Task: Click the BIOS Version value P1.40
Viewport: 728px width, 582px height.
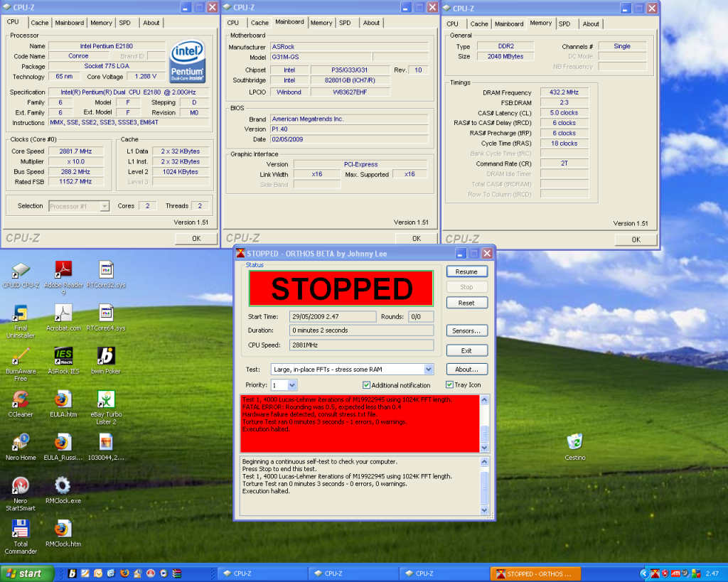Action: (349, 129)
